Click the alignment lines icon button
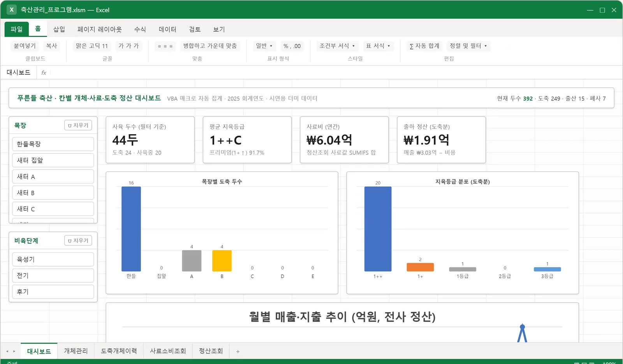The width and height of the screenshot is (623, 364). pos(165,46)
